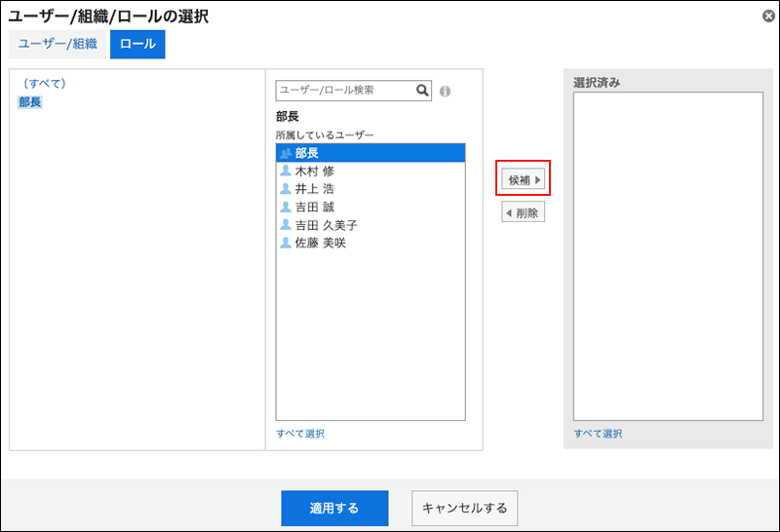This screenshot has width=780, height=532.
Task: Click the 削除 remove button
Action: point(524,212)
